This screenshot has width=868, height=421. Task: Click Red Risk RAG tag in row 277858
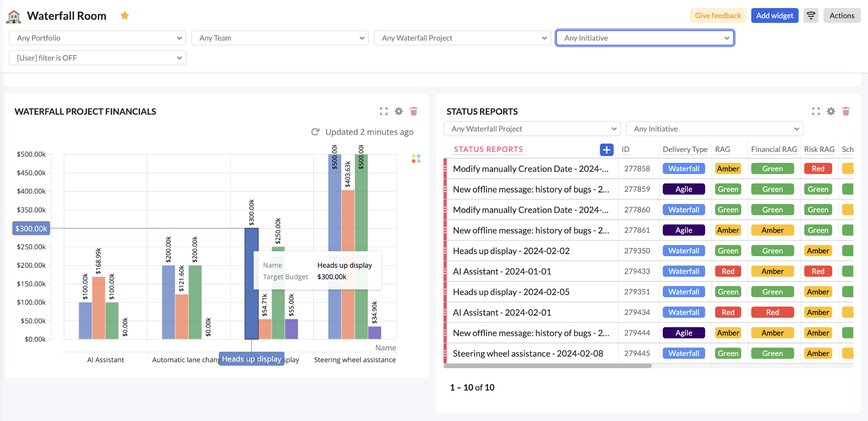point(818,169)
